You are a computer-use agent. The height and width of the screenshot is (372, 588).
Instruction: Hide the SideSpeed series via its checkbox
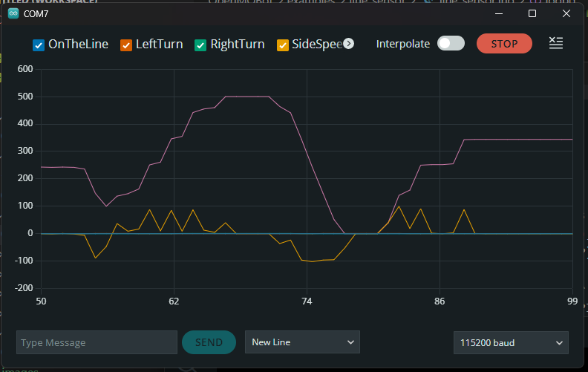282,45
